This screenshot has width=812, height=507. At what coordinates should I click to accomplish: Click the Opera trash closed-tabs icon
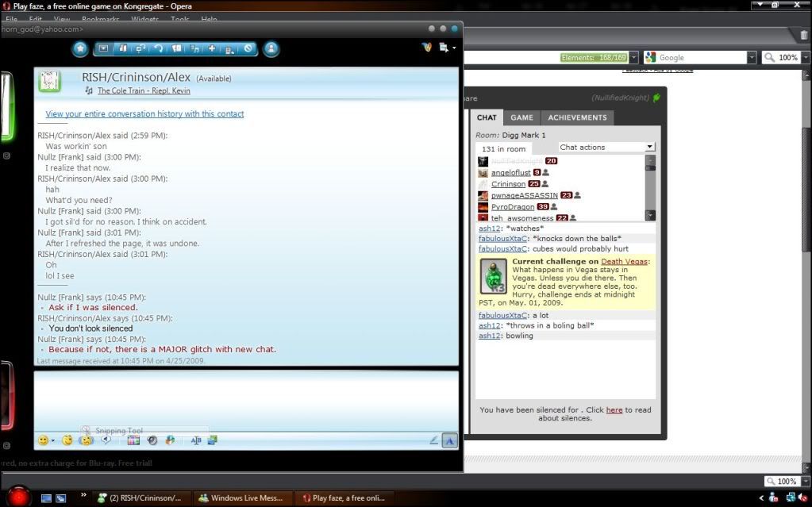pos(804,35)
